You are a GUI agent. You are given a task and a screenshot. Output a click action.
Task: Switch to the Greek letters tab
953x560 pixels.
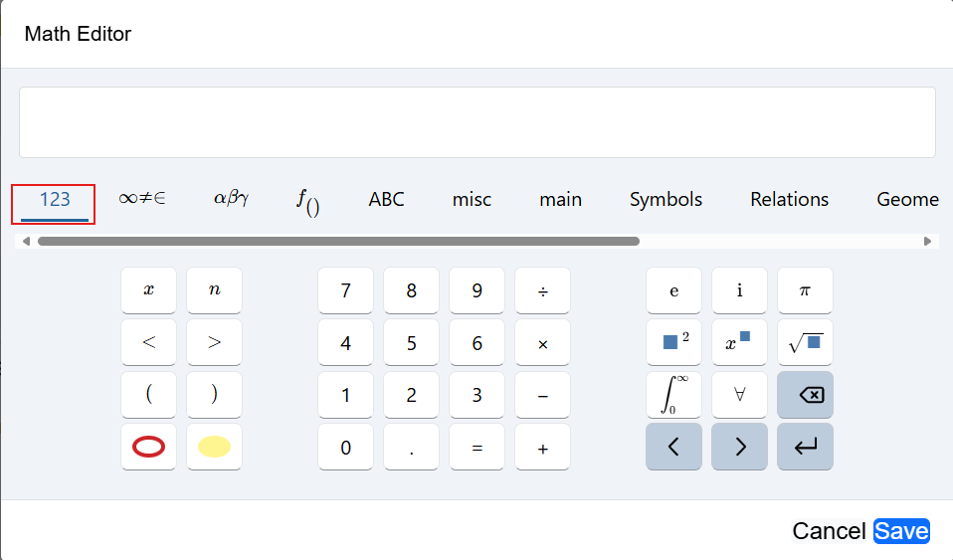click(x=231, y=199)
